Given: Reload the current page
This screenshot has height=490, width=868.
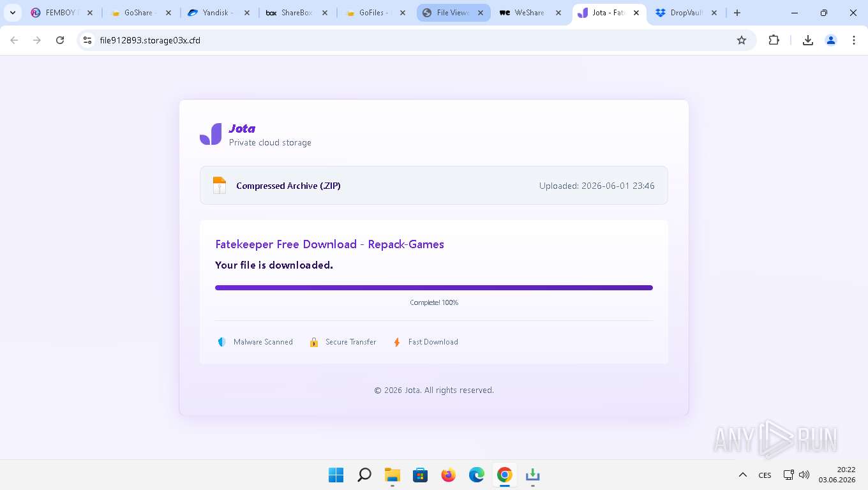Looking at the screenshot, I should pos(60,40).
